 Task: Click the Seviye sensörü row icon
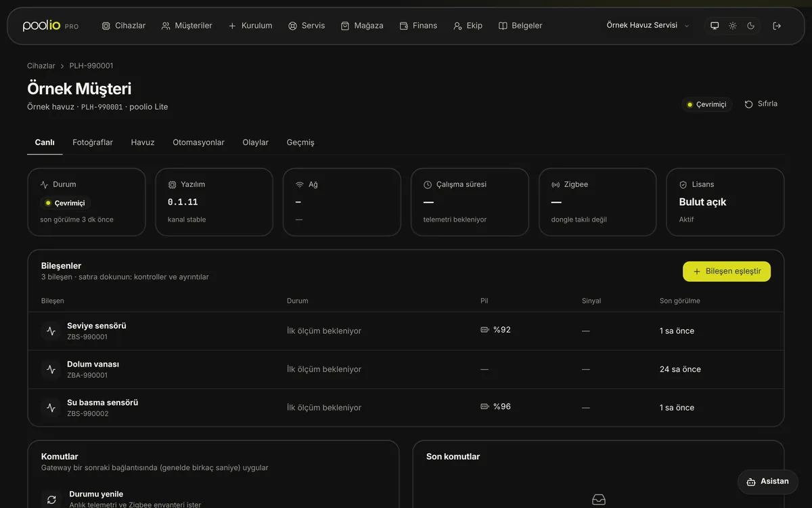pyautogui.click(x=51, y=331)
